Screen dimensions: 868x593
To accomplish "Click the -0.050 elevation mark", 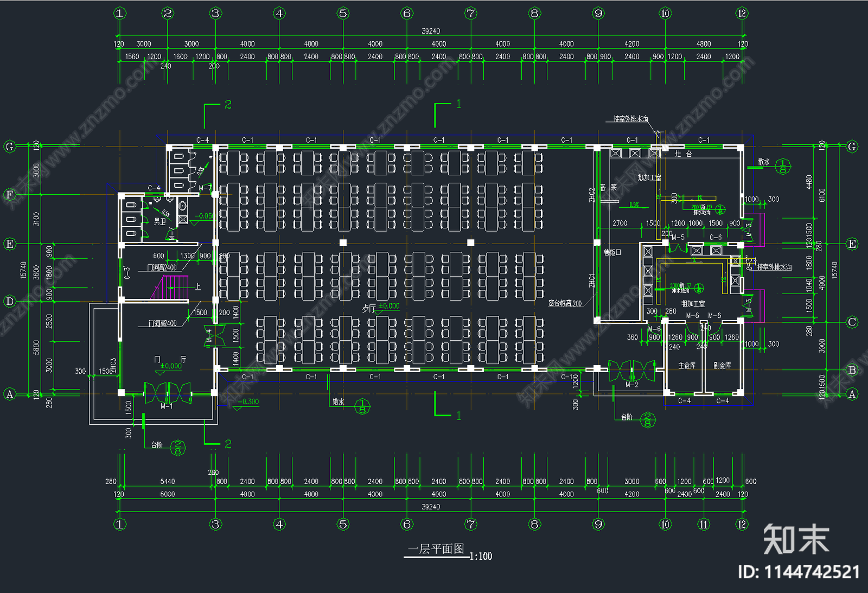I will click(x=205, y=216).
